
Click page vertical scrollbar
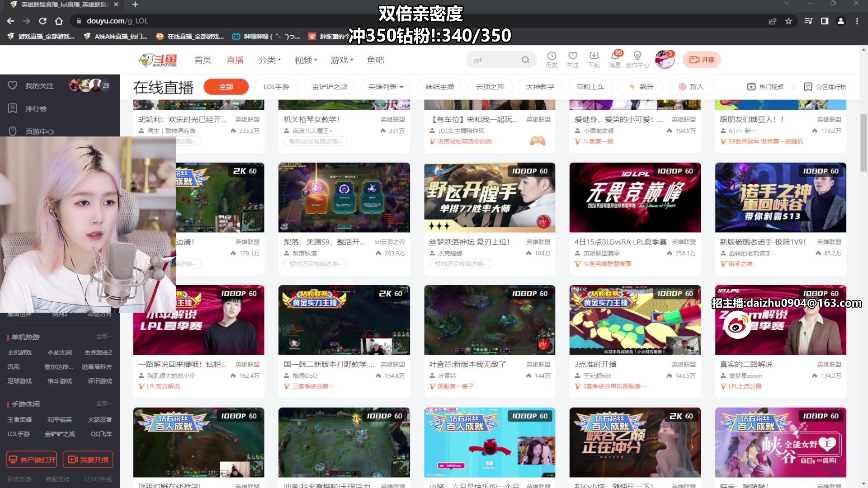(863, 143)
